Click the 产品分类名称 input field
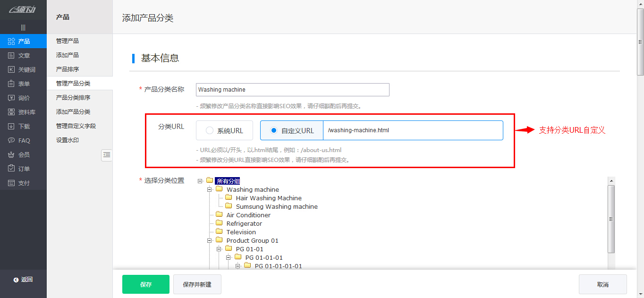The image size is (644, 298). (292, 90)
